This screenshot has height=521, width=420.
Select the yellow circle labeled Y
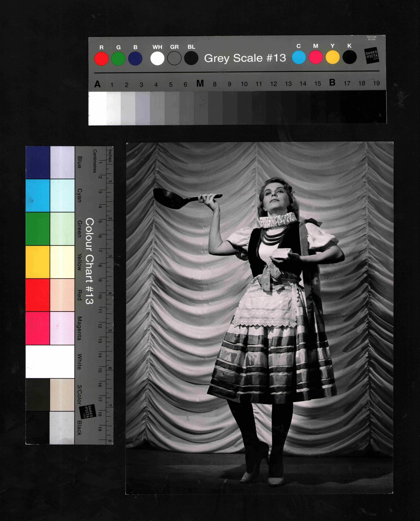coord(332,58)
